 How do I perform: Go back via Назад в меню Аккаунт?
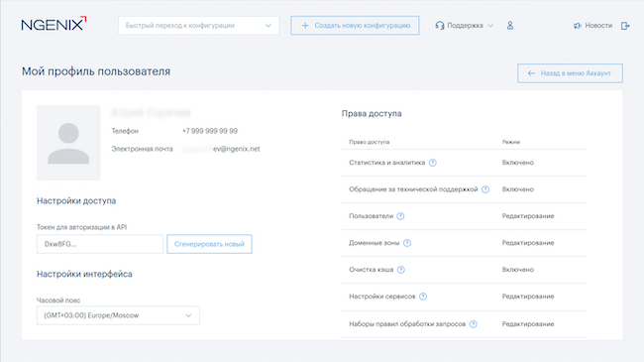point(570,73)
